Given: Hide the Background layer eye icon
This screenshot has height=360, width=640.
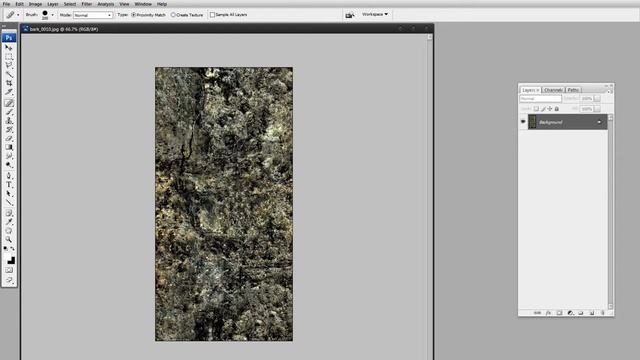Looking at the screenshot, I should [523, 122].
